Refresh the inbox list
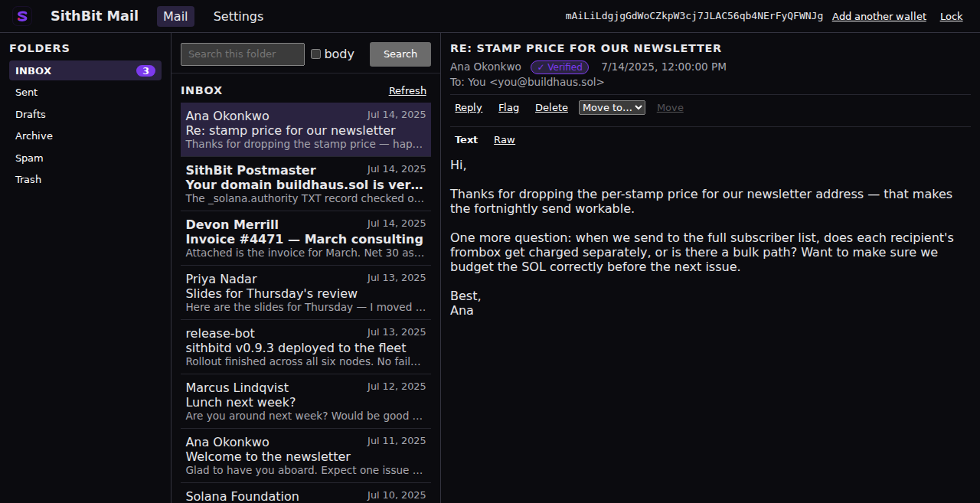Viewport: 980px width, 503px height. [407, 90]
